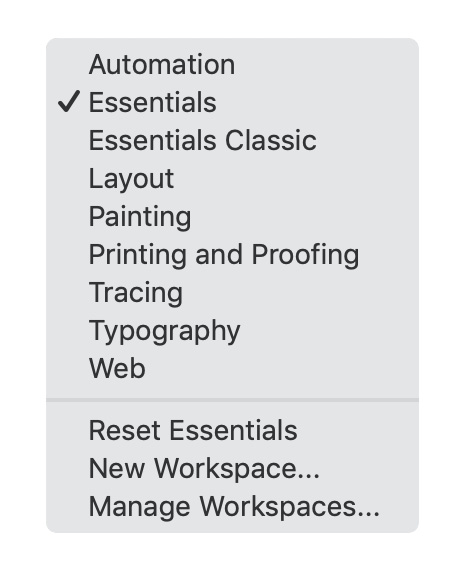Toggle the checked Essentials item
The height and width of the screenshot is (588, 466).
(232, 102)
